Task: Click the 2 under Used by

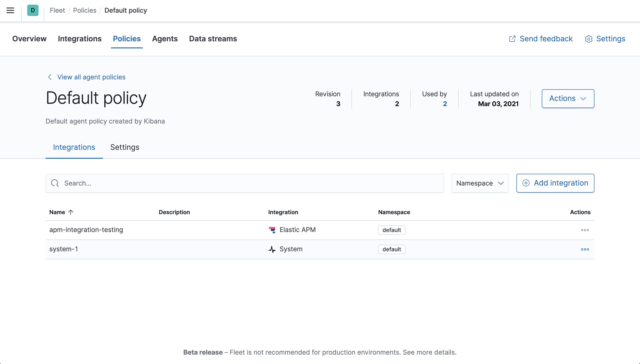Action: 445,104
